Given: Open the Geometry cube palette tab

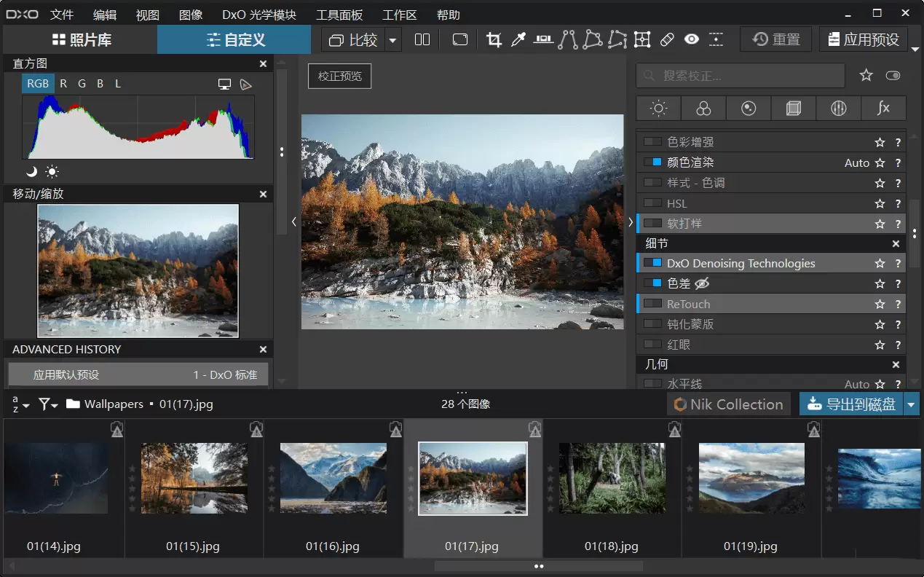Looking at the screenshot, I should (x=794, y=109).
